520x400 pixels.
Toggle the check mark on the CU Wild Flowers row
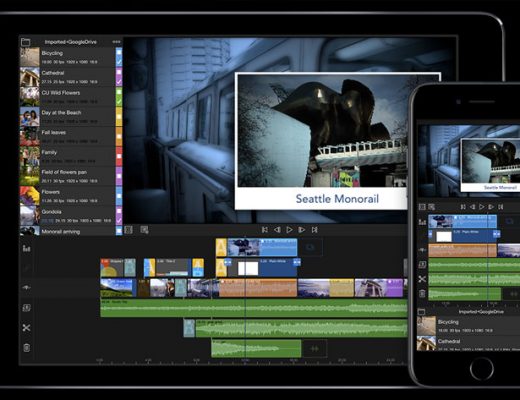point(119,101)
